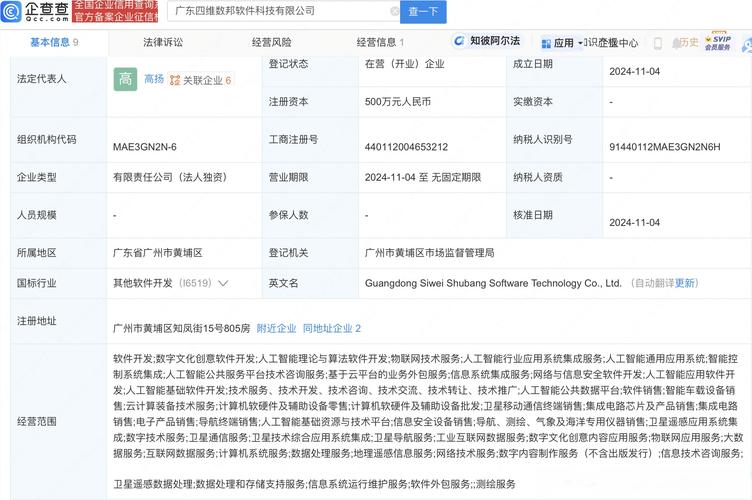Click 更新 to refresh English name

(684, 283)
